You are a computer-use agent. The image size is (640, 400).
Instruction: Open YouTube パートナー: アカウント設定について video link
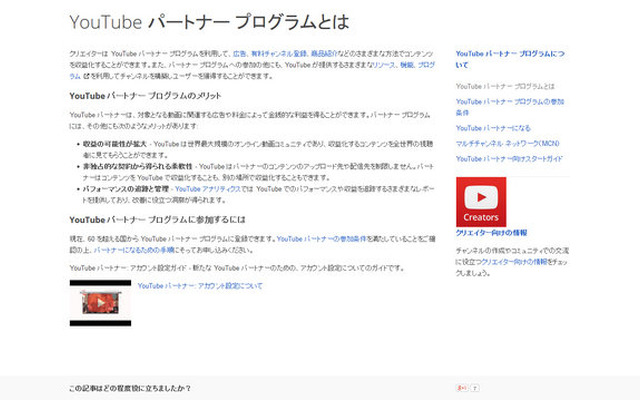pos(200,286)
